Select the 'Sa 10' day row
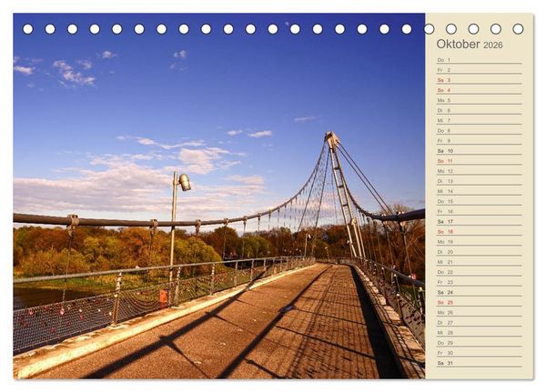The width and height of the screenshot is (546, 392). [480, 151]
